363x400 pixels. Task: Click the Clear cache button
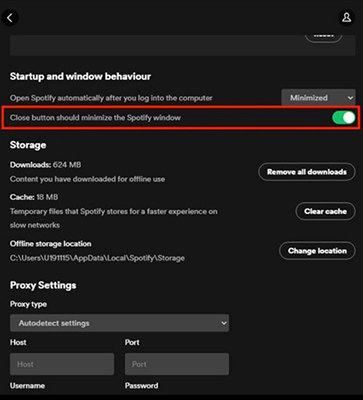coord(325,211)
